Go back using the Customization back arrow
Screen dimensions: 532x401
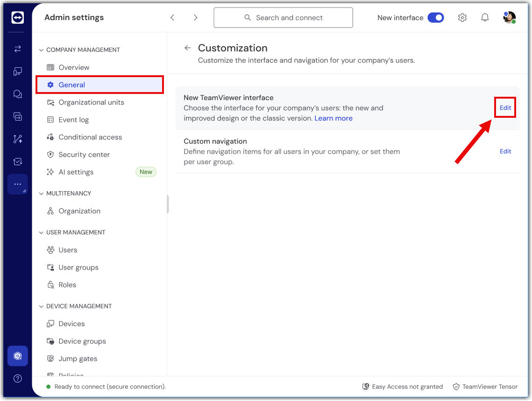[188, 48]
